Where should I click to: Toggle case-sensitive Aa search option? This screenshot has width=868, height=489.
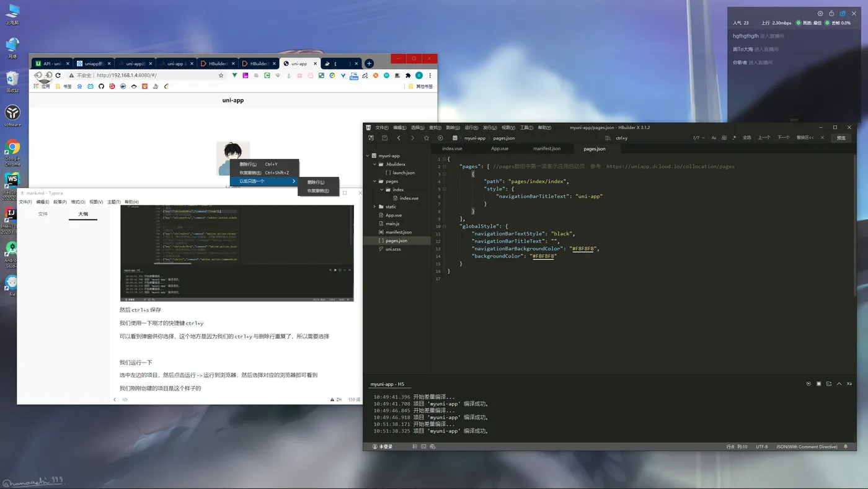(x=714, y=138)
